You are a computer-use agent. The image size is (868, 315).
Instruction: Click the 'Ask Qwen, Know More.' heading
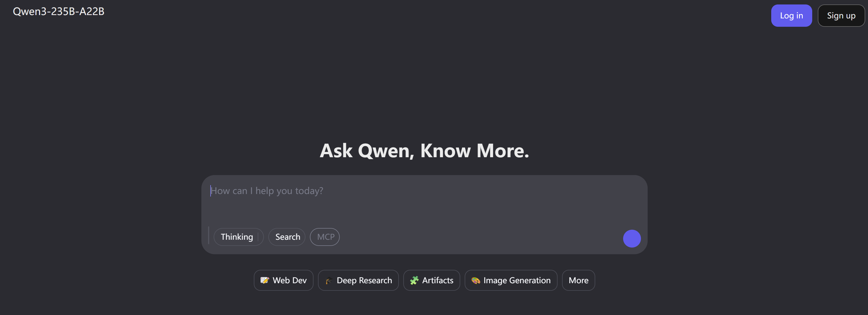pos(424,151)
